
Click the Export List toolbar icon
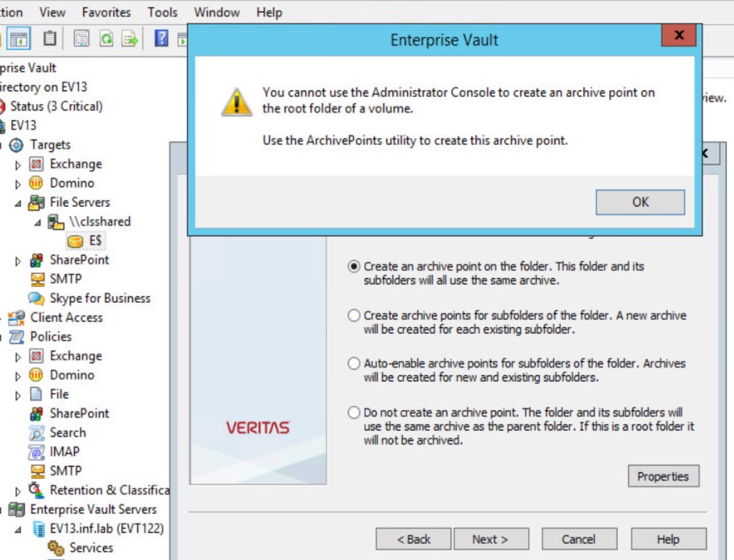coord(130,39)
